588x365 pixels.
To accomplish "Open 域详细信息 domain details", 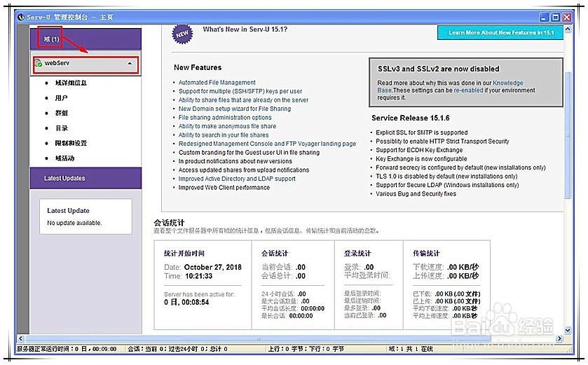I will click(x=71, y=83).
